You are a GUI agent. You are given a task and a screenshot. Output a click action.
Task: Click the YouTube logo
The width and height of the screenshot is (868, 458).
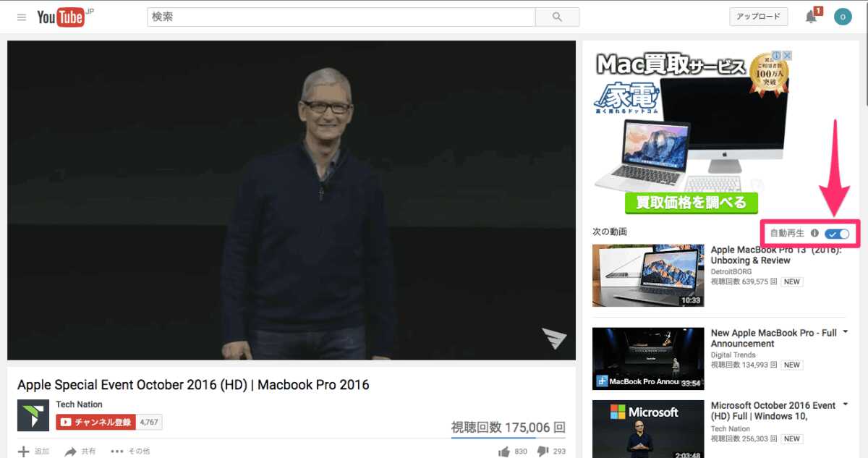(x=61, y=17)
